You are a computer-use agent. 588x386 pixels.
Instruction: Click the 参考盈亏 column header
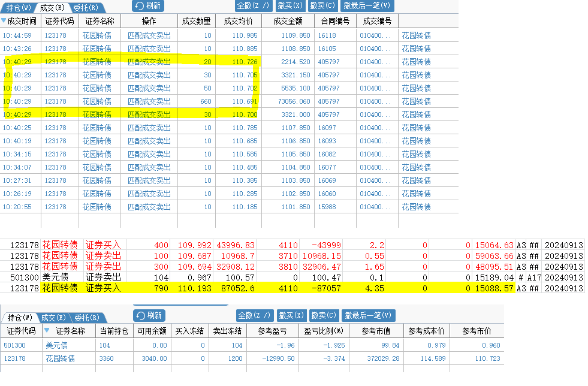tap(273, 331)
